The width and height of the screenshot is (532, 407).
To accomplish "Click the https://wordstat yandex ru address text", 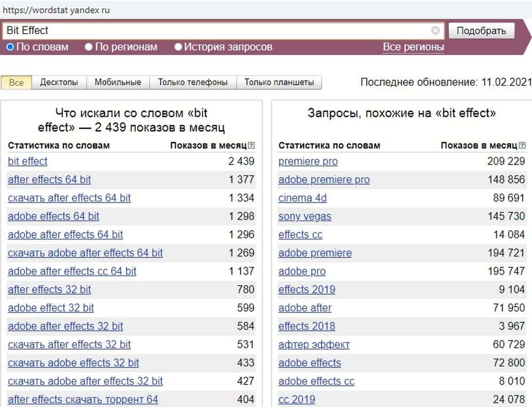I will 56,10.
